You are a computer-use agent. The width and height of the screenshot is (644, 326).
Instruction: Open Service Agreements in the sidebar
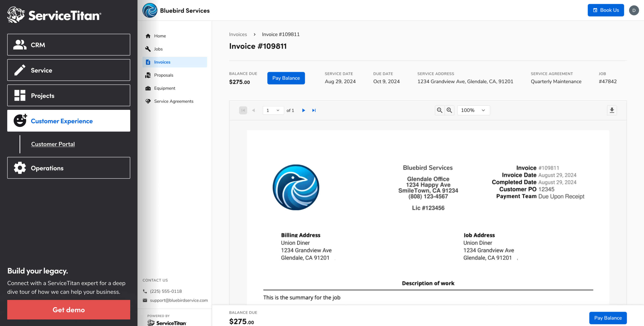click(x=173, y=101)
